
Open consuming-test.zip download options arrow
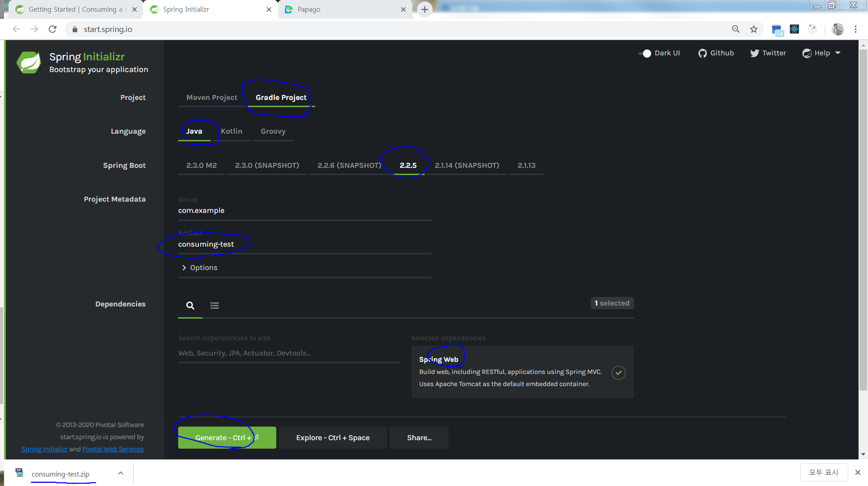point(121,473)
